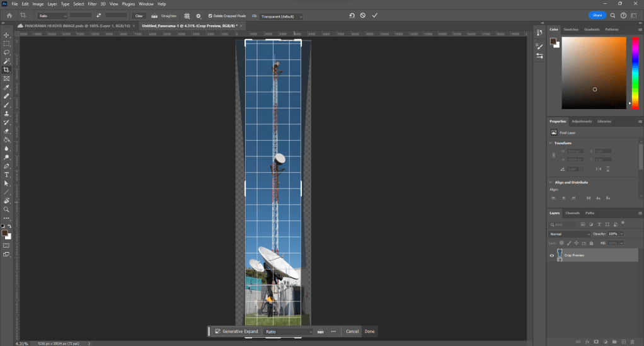
Task: Click the Generative Expand button
Action: coord(236,332)
